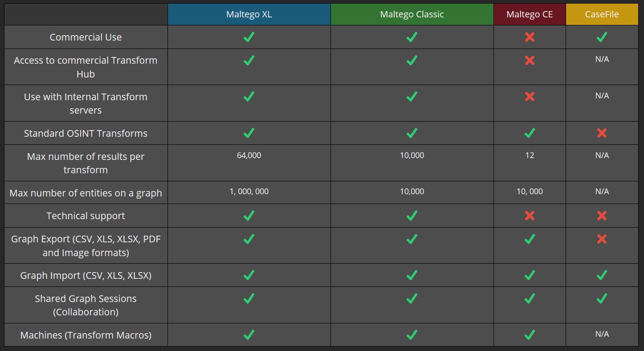Click CaseFile checkmark in Commercial Use row

602,37
